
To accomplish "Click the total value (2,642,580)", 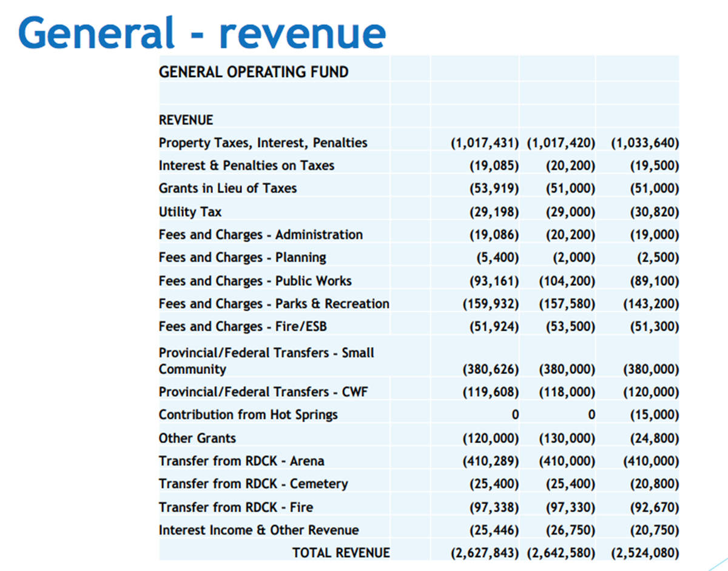I will point(561,553).
